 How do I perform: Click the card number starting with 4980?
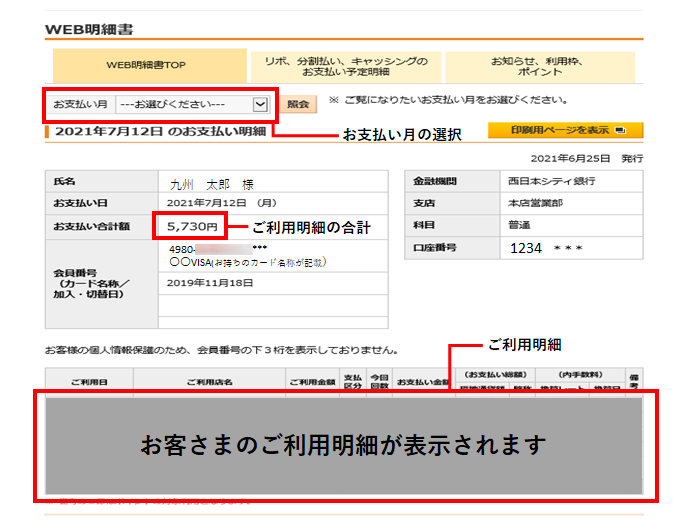click(218, 249)
